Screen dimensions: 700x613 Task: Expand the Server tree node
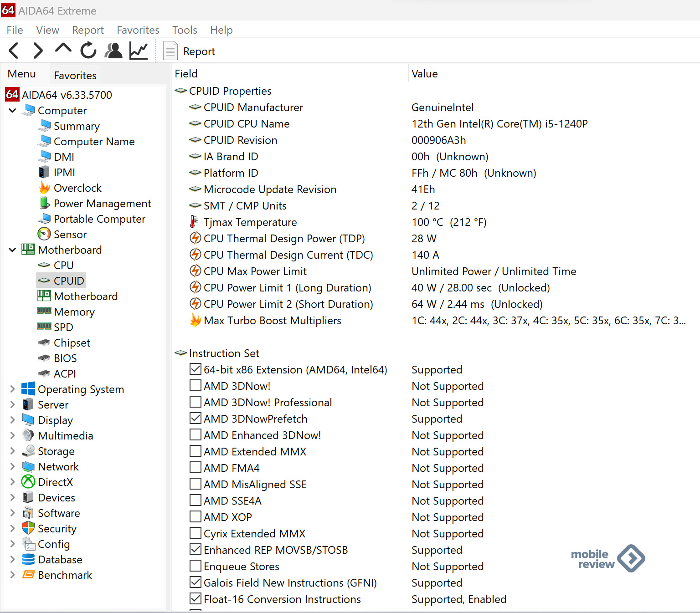[12, 404]
